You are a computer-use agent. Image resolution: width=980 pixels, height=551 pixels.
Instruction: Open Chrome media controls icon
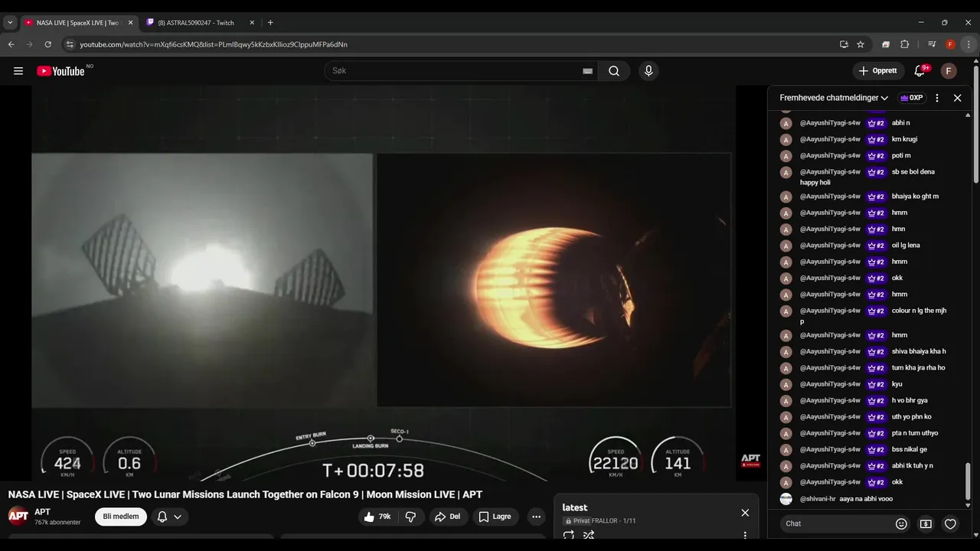pos(932,44)
